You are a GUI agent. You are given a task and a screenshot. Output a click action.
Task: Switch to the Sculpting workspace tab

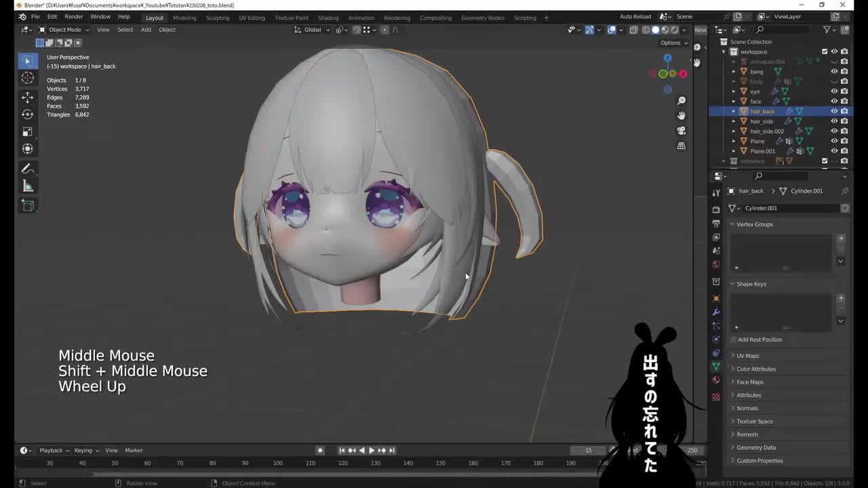pyautogui.click(x=218, y=18)
